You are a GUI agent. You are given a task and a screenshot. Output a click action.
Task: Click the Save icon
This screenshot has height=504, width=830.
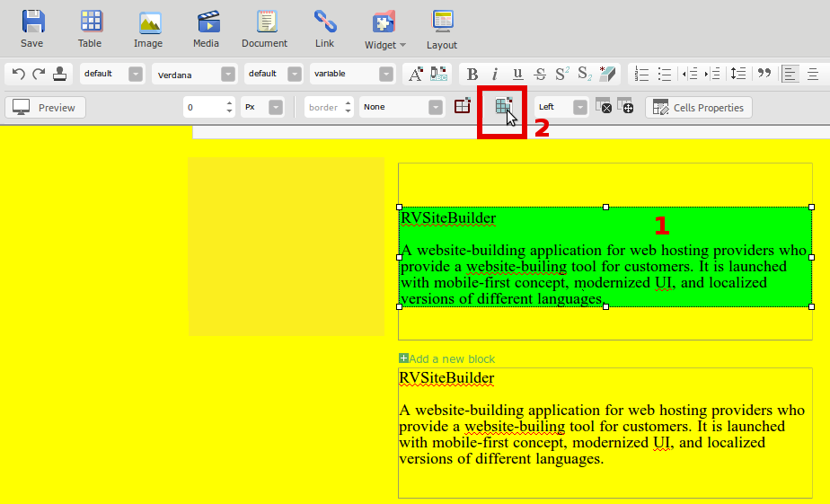32,29
